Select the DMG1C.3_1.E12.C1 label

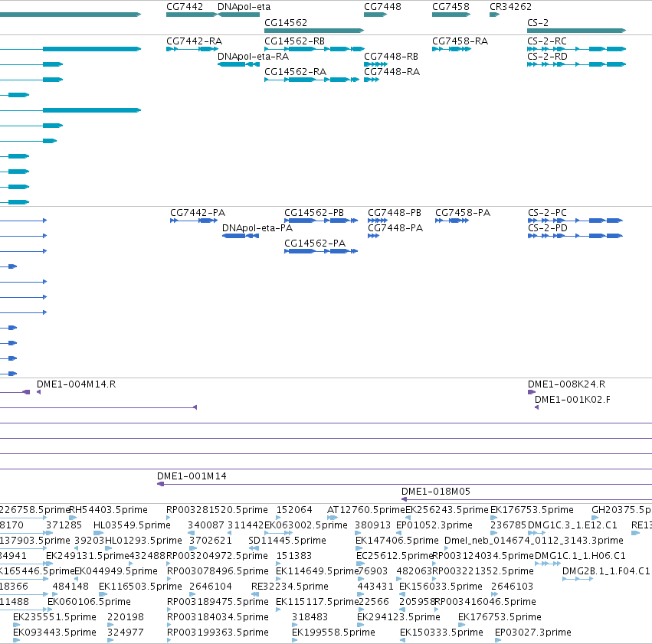coord(572,525)
